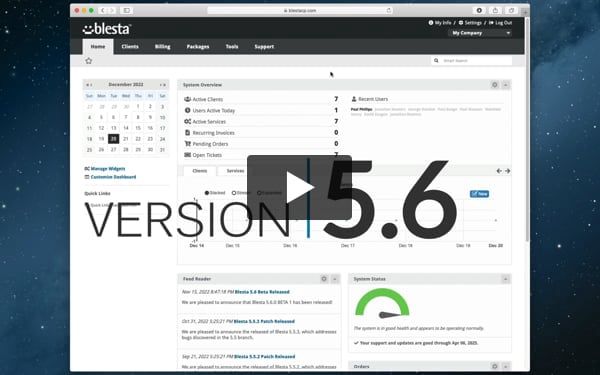Open Orders widget settings gear
This screenshot has height=375, width=600.
click(x=495, y=366)
